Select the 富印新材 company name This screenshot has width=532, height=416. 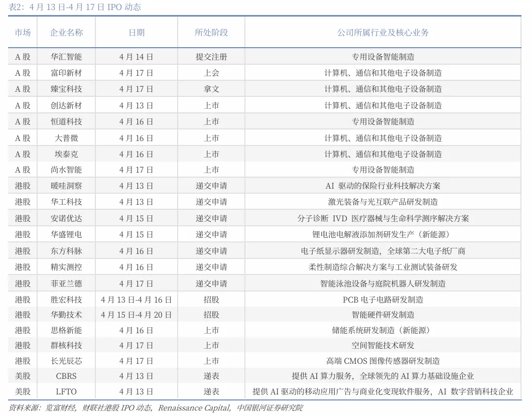coord(66,73)
